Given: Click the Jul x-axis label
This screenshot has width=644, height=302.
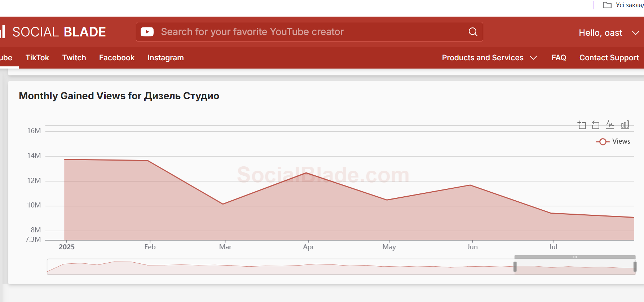Looking at the screenshot, I should click(x=553, y=247).
